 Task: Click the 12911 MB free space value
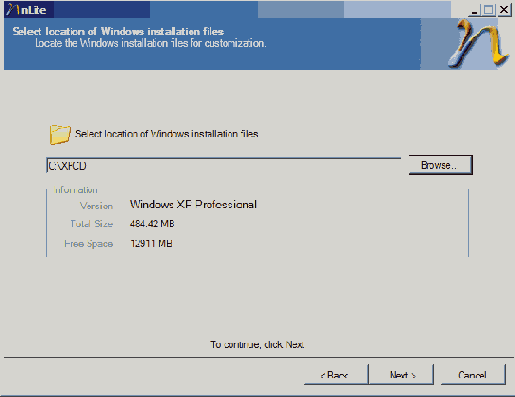(151, 244)
